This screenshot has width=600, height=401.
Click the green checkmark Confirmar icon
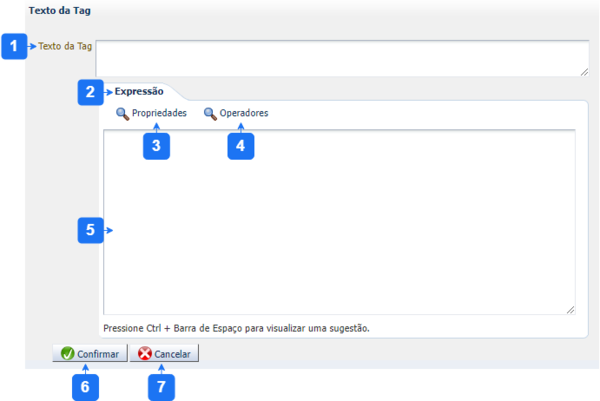68,354
